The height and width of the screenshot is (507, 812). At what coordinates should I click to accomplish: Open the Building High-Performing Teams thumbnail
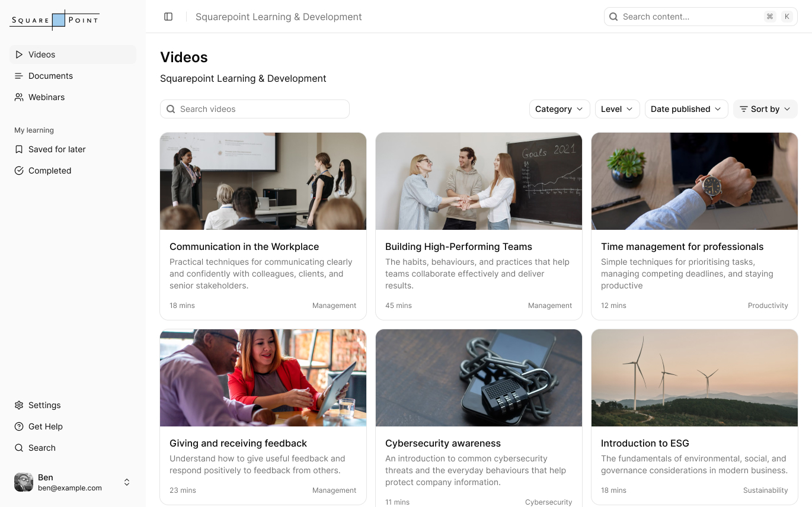[x=479, y=181]
